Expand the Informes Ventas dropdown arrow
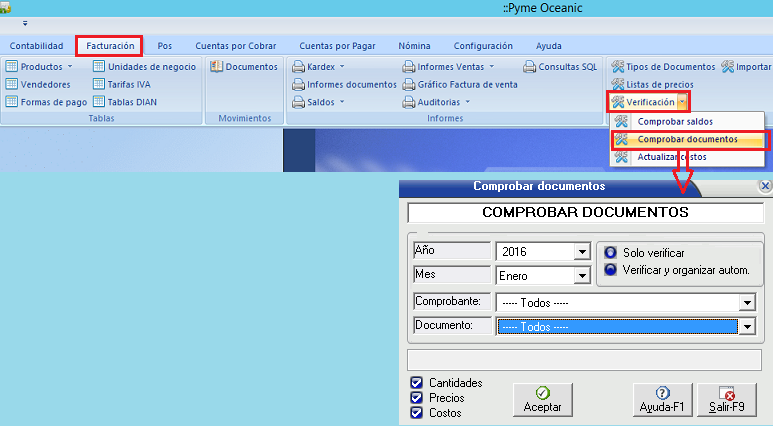Viewport: 773px width, 426px height. coord(492,66)
